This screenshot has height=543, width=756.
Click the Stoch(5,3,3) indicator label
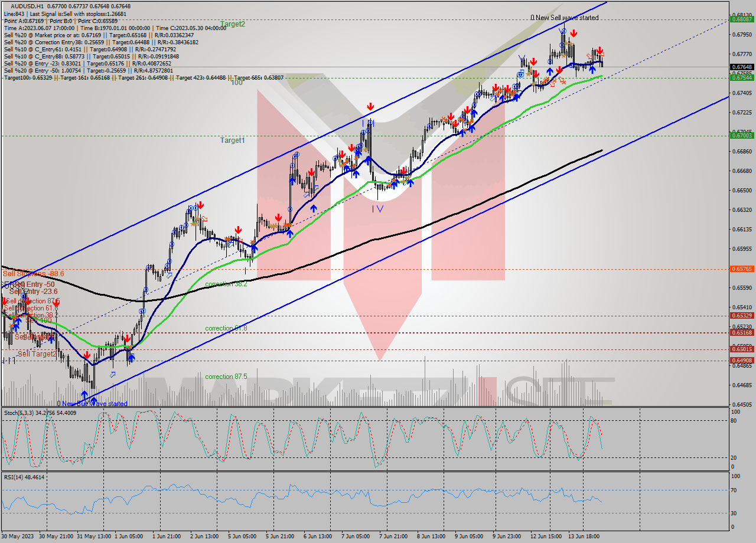[x=39, y=413]
